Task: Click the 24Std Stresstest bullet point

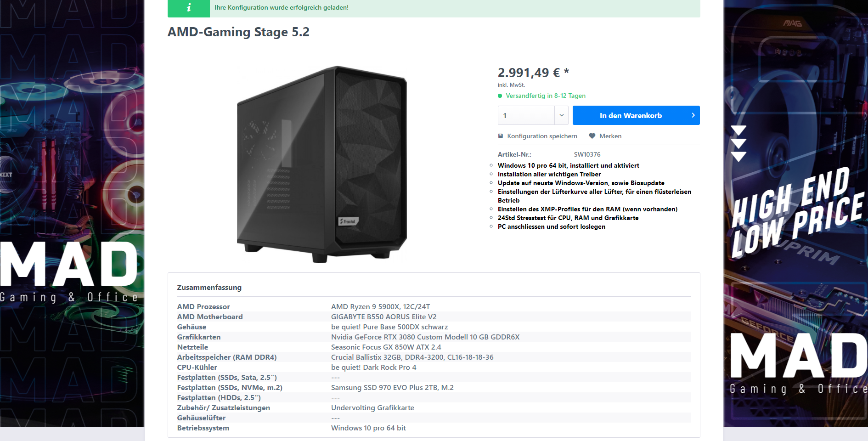Action: 568,218
